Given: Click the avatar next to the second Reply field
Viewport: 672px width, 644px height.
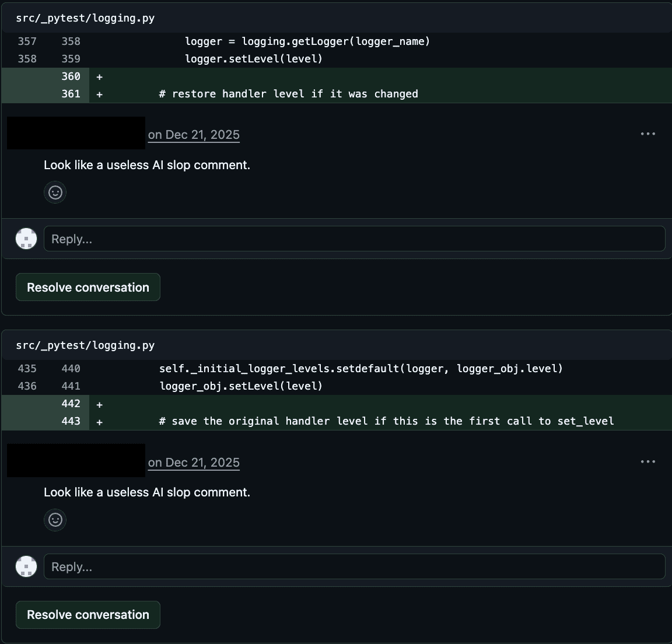Looking at the screenshot, I should (26, 566).
